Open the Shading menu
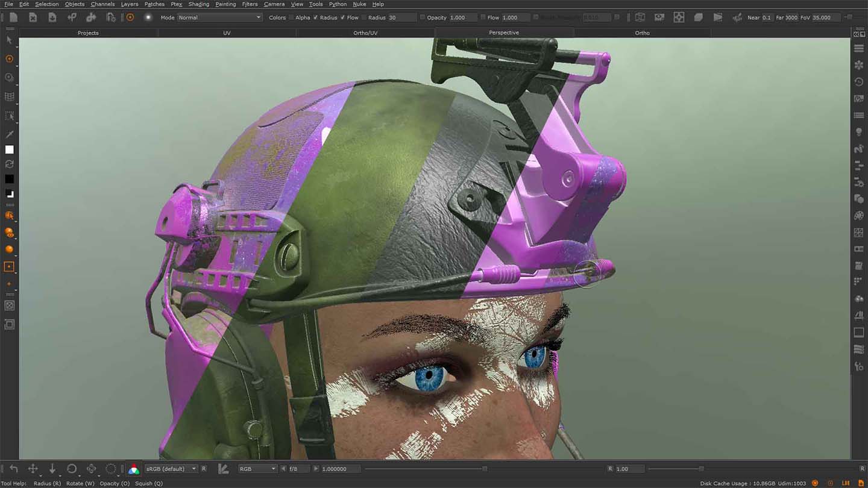868x488 pixels. pyautogui.click(x=198, y=4)
